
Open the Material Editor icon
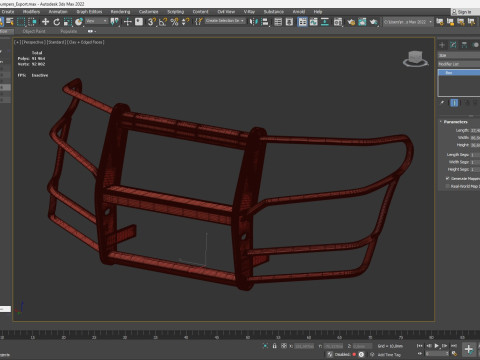338,22
